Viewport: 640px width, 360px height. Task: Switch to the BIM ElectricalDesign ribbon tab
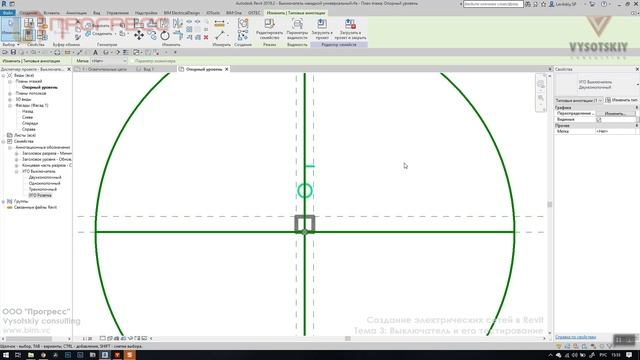pos(182,13)
